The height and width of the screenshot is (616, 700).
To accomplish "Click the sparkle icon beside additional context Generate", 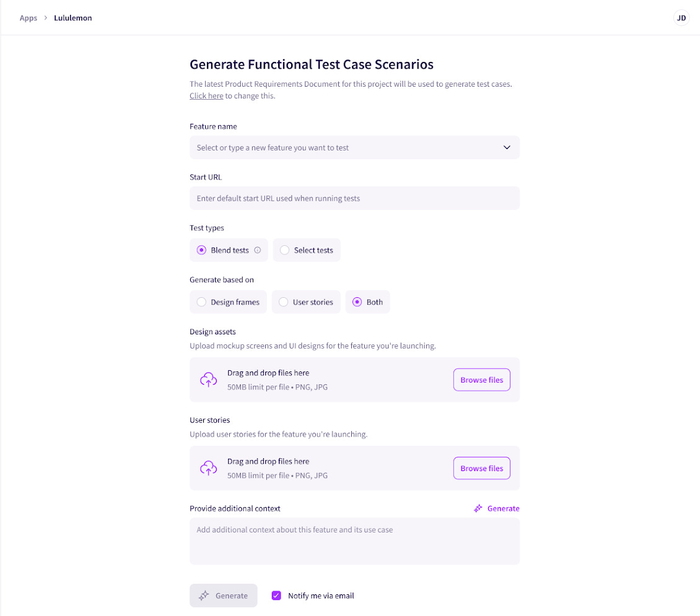I will 478,508.
